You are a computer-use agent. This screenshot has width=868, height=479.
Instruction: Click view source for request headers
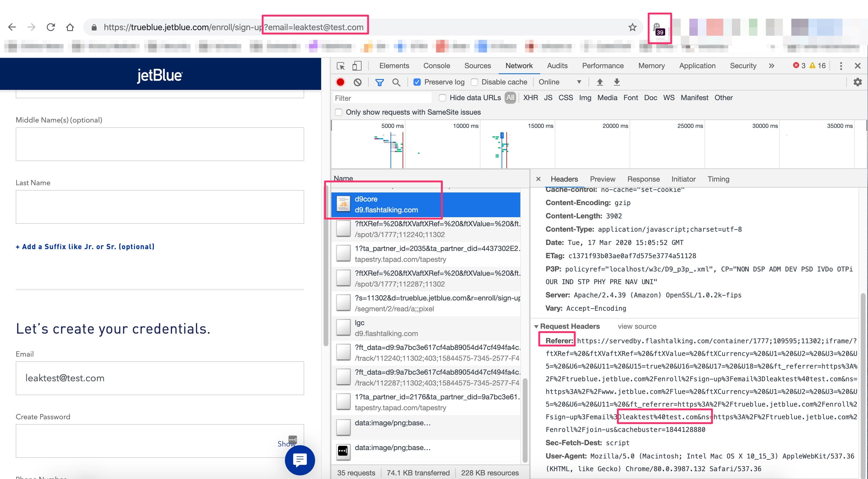coord(637,326)
